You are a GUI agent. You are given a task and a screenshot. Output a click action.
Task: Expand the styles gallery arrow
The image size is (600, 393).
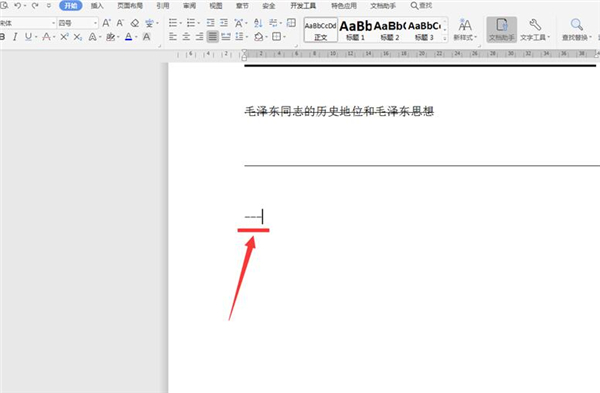coord(445,38)
